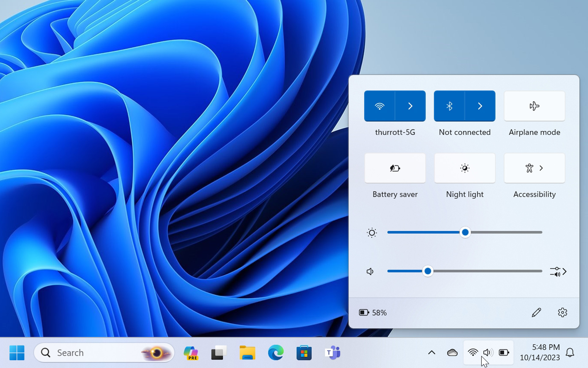Turn on Battery saver

tap(395, 168)
